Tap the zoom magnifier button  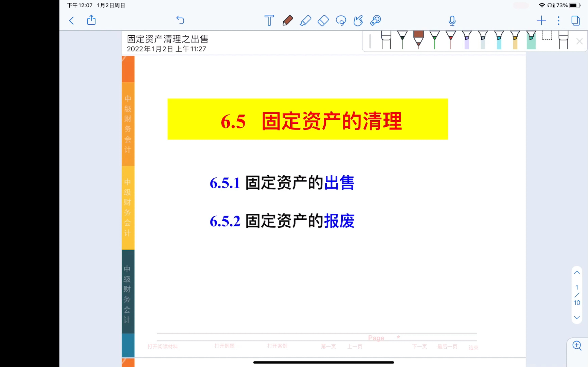(x=577, y=346)
